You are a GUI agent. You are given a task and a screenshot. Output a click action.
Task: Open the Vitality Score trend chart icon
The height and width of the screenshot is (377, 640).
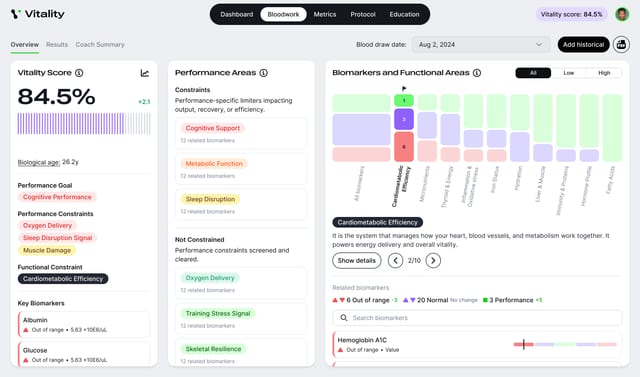pyautogui.click(x=145, y=73)
